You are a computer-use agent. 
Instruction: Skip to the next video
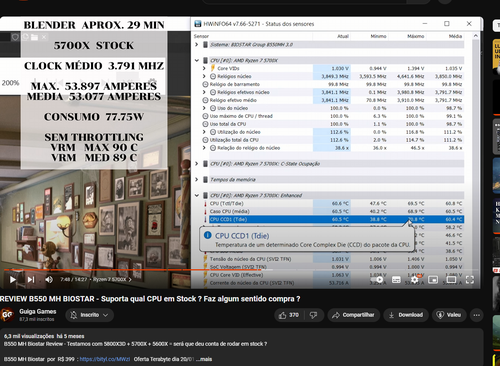point(31,279)
